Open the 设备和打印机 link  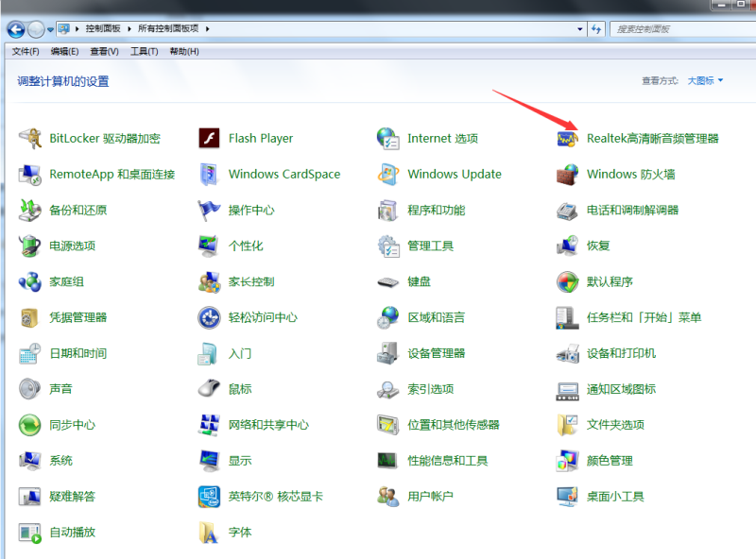(x=621, y=353)
